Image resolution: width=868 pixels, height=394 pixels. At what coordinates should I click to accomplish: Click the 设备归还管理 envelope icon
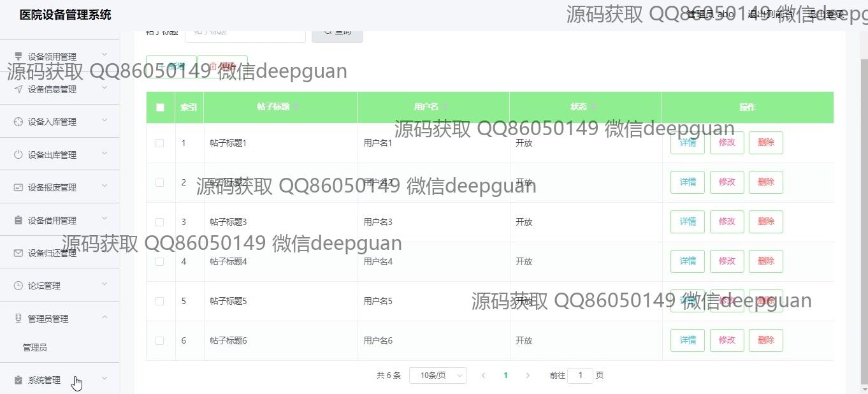(18, 253)
